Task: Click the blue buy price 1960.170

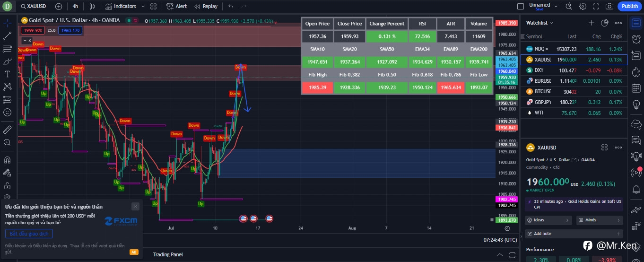Action: (70, 30)
